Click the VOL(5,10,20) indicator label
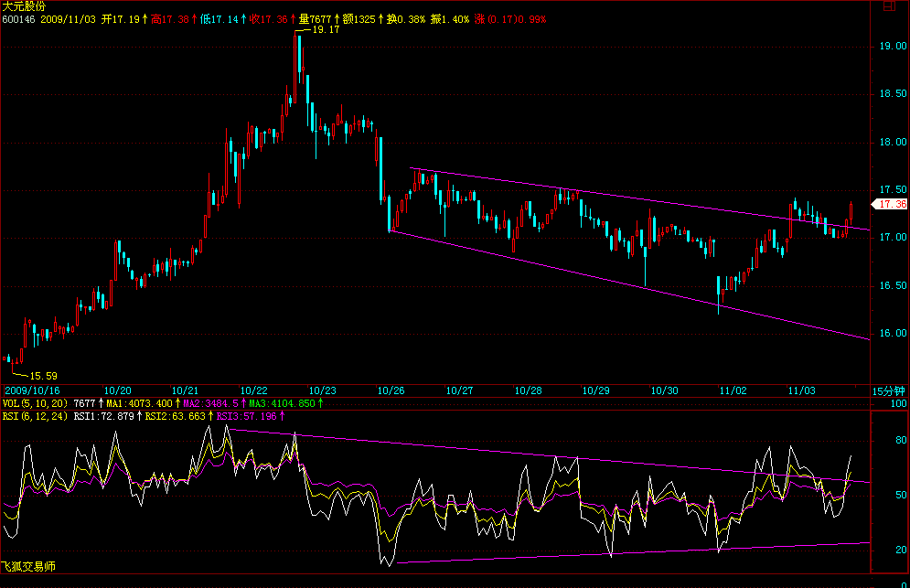910x588 pixels. pos(35,403)
